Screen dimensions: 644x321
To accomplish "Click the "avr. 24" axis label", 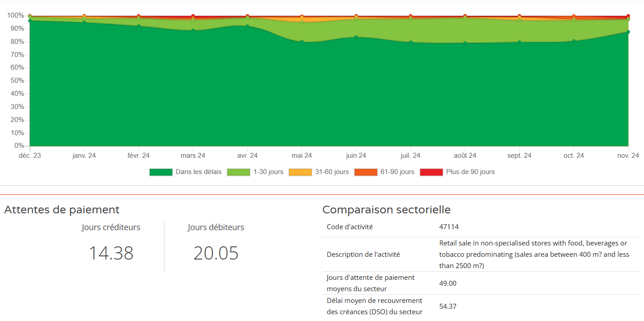I will pos(247,155).
